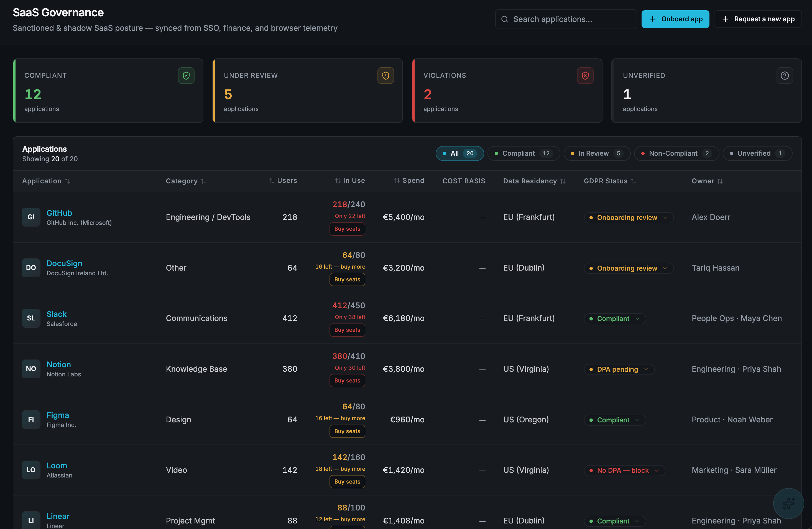812x529 pixels.
Task: Sort by Owner column header
Action: [707, 181]
